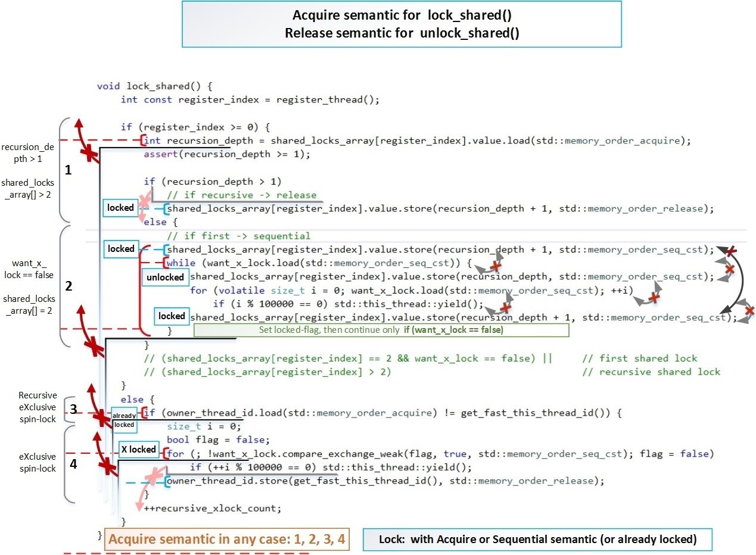This screenshot has height=555, width=756.
Task: Click the green "Set locked-flag, then continue only" note
Action: click(x=381, y=329)
